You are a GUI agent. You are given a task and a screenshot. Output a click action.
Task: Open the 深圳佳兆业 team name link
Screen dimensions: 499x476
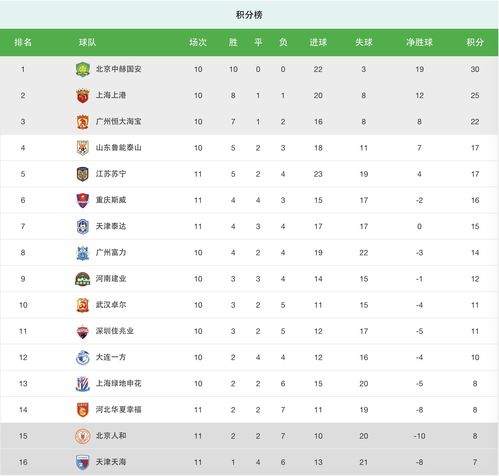tap(115, 331)
